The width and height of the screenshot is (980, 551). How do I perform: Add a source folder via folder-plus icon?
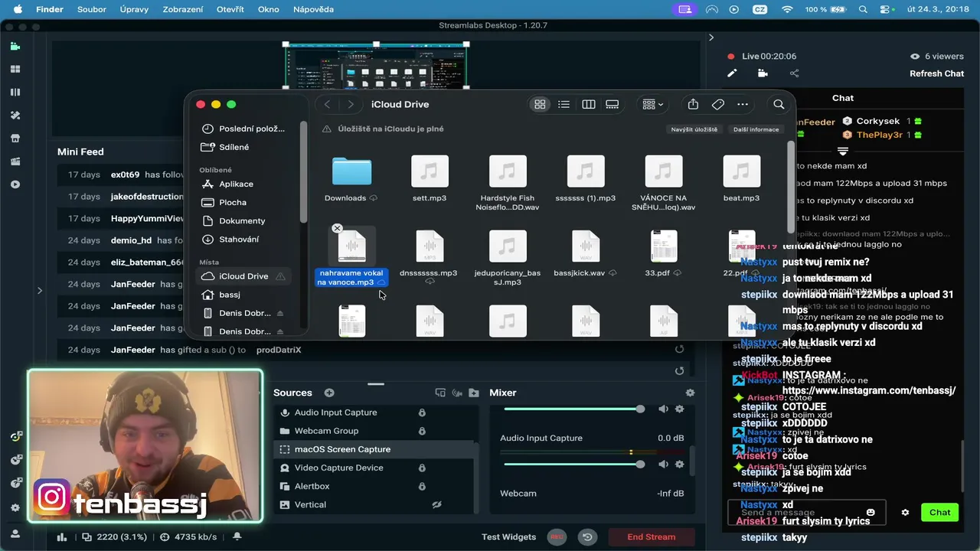point(474,393)
